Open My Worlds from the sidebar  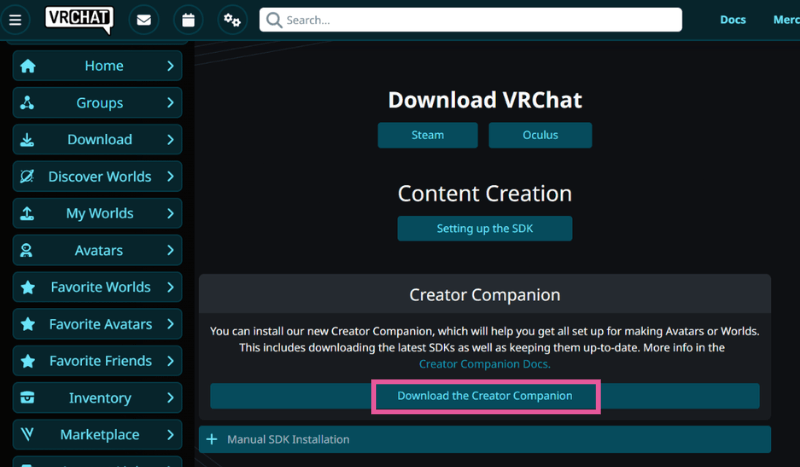[97, 213]
